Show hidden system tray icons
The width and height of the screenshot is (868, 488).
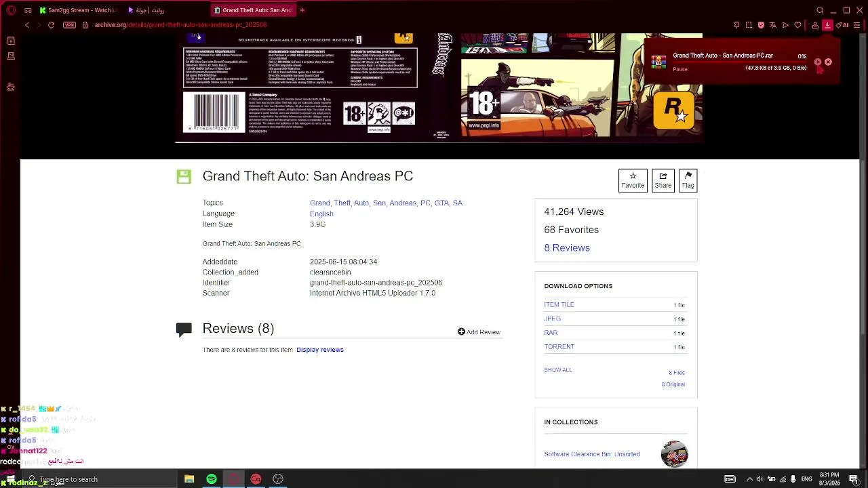pos(749,479)
